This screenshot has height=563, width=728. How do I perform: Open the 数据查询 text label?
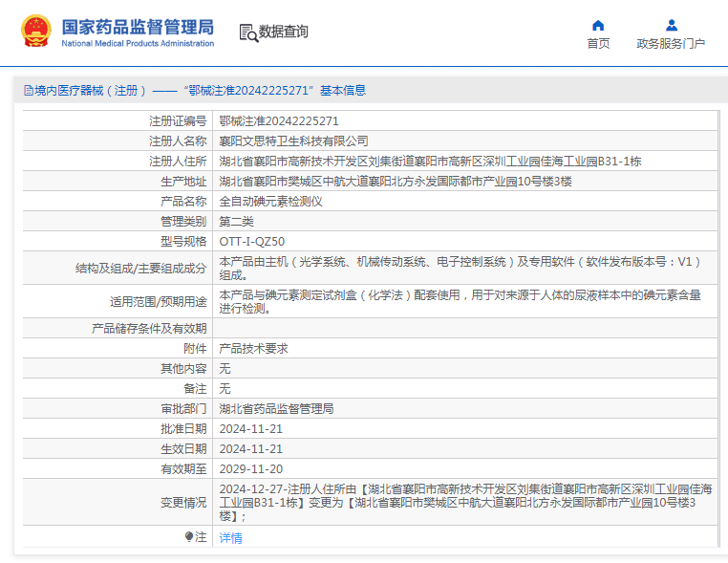[284, 32]
